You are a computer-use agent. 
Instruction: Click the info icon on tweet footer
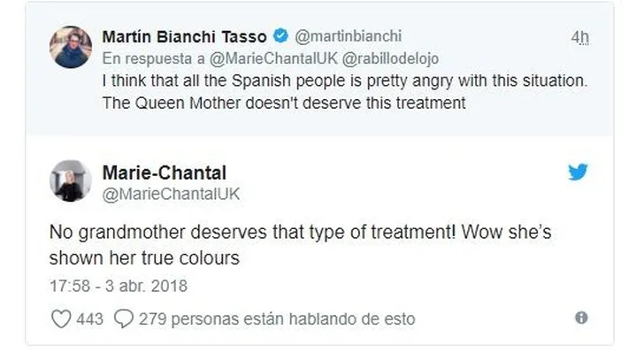581,318
